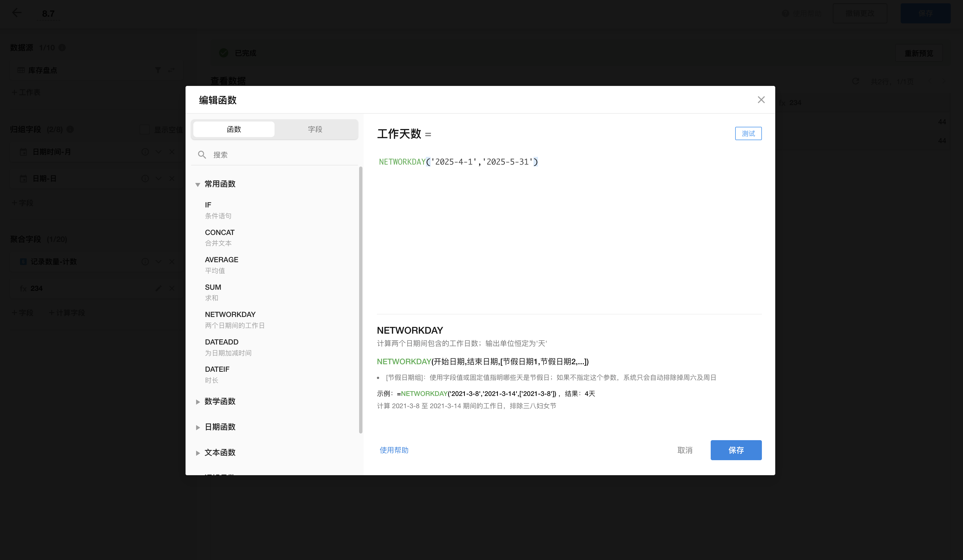
Task: Click the 测试 button
Action: pos(748,133)
